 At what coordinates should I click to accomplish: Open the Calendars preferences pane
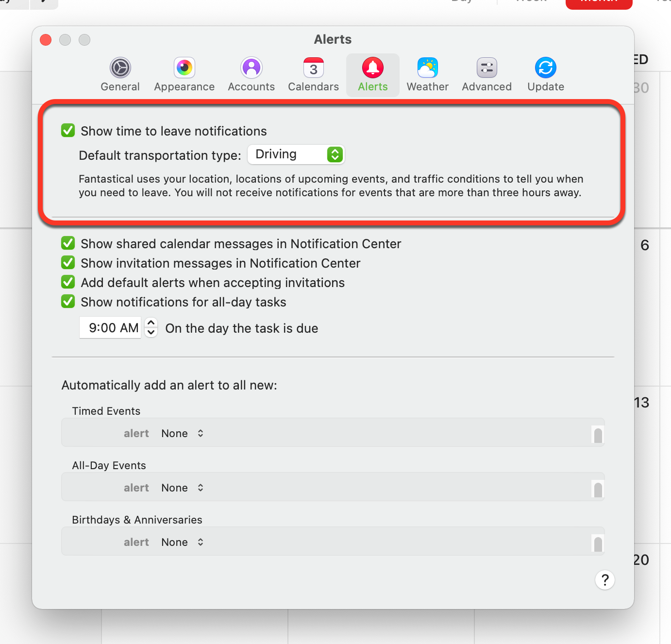(313, 75)
